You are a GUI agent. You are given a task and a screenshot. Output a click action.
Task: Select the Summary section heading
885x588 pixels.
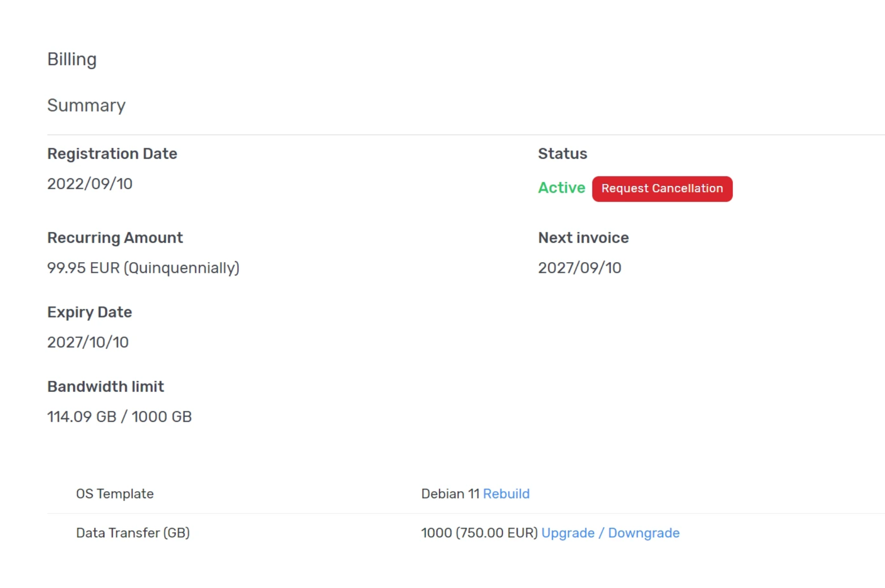pos(86,105)
